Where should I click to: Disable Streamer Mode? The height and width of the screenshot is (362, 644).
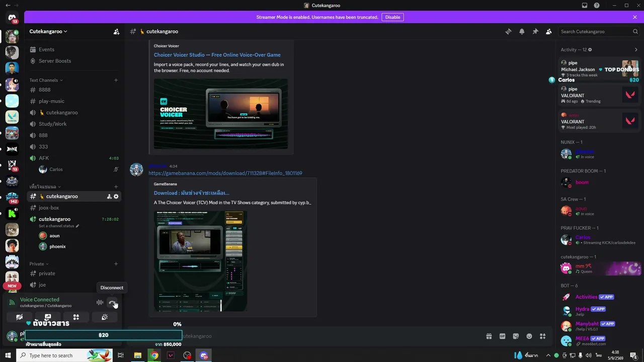click(392, 17)
